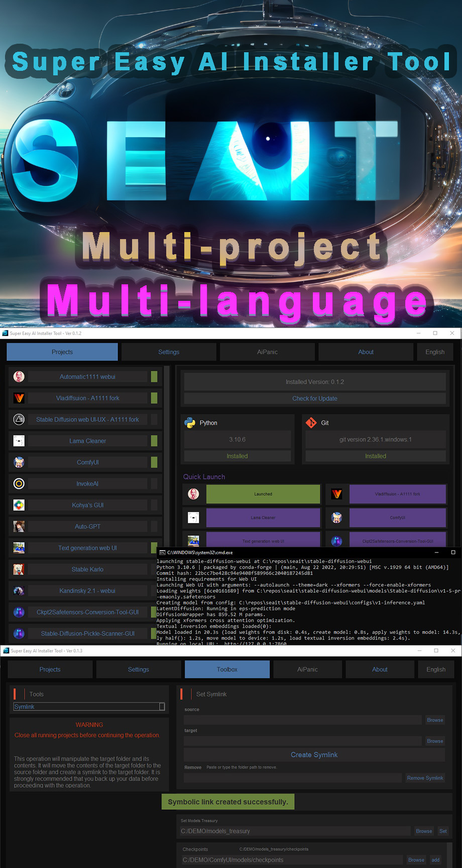Toggle green indicator beside Lama Cleaner
The width and height of the screenshot is (462, 868).
pyautogui.click(x=154, y=441)
